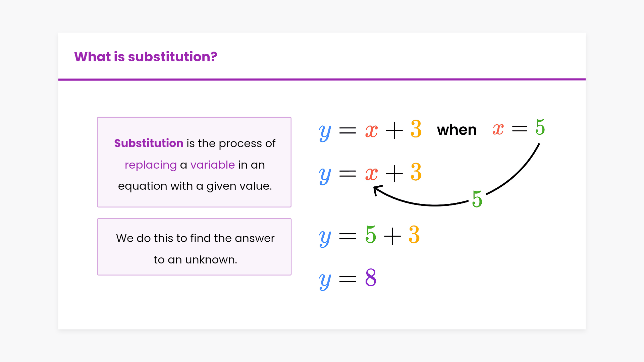Click the blue y in the top equation
Screen dimensions: 644x362
pyautogui.click(x=325, y=132)
